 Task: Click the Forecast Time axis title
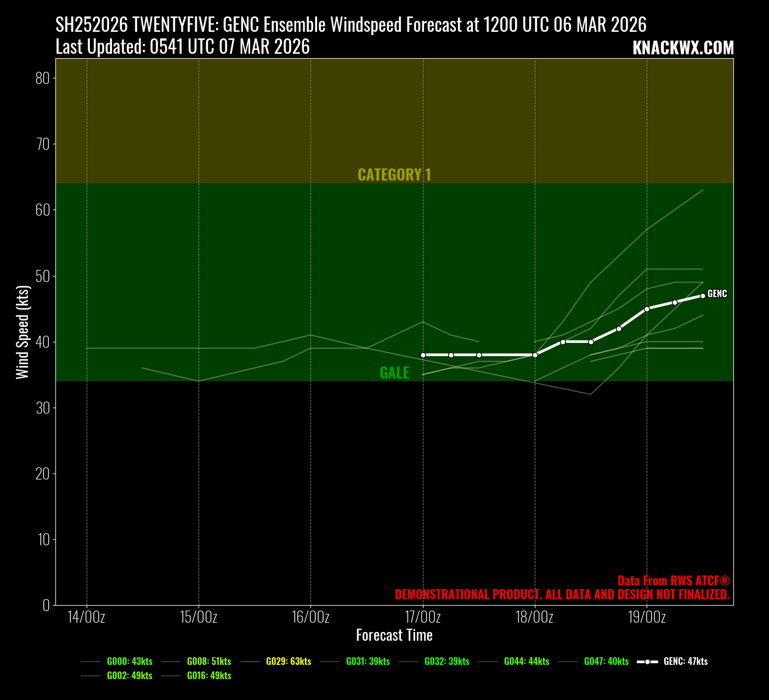(394, 635)
